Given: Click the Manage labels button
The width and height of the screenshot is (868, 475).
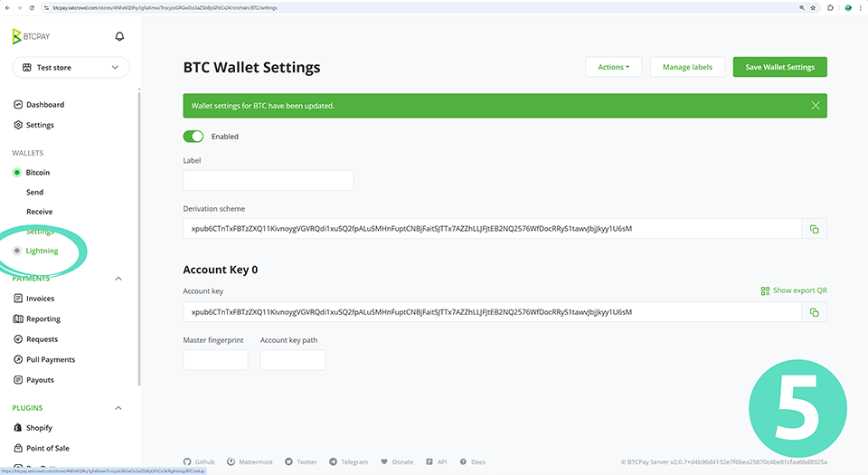Looking at the screenshot, I should 687,67.
